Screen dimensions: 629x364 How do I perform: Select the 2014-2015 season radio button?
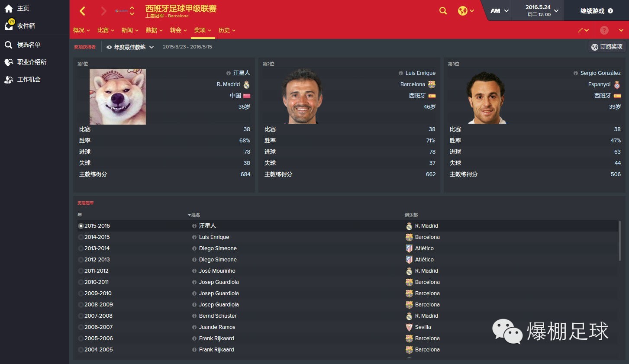[81, 237]
